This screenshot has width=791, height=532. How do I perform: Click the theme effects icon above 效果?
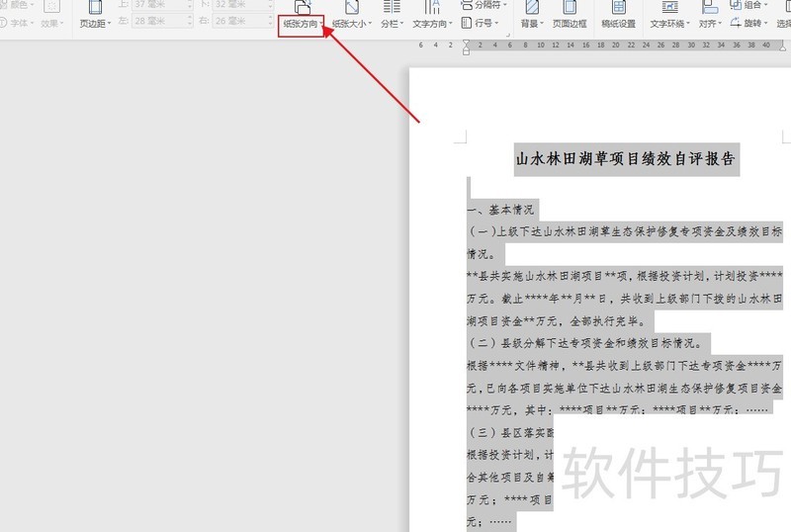tap(52, 6)
